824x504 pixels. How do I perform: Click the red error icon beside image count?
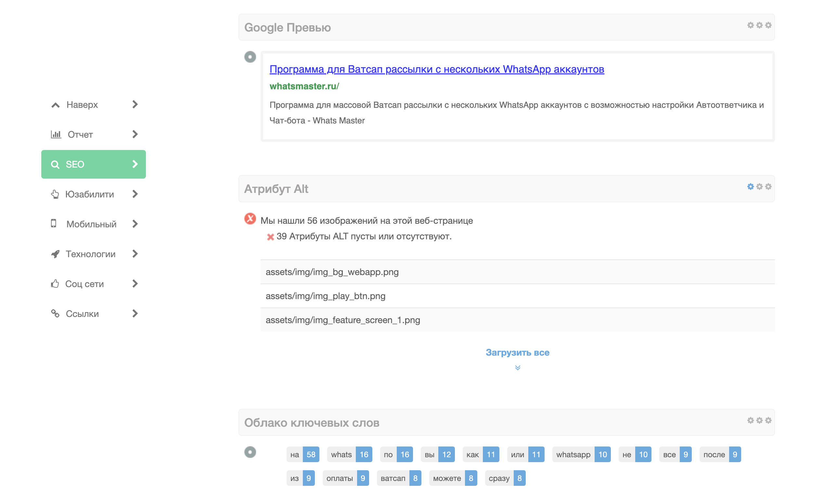250,219
